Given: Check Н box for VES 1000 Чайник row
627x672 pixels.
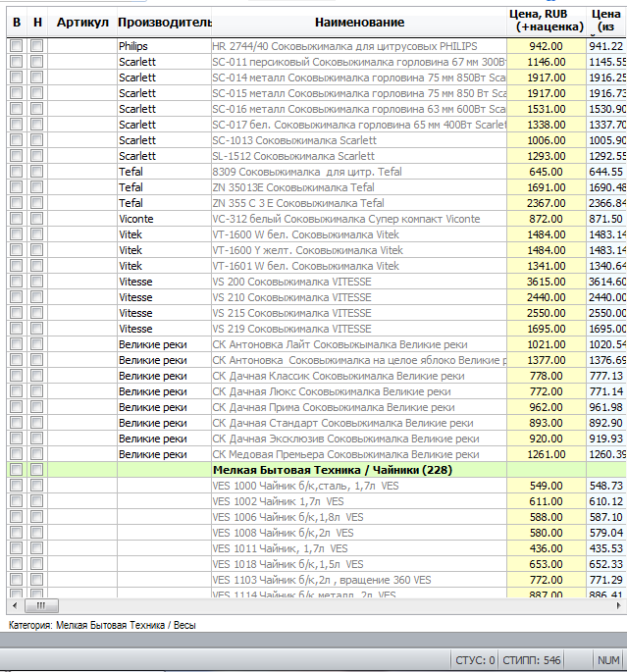Looking at the screenshot, I should click(37, 486).
